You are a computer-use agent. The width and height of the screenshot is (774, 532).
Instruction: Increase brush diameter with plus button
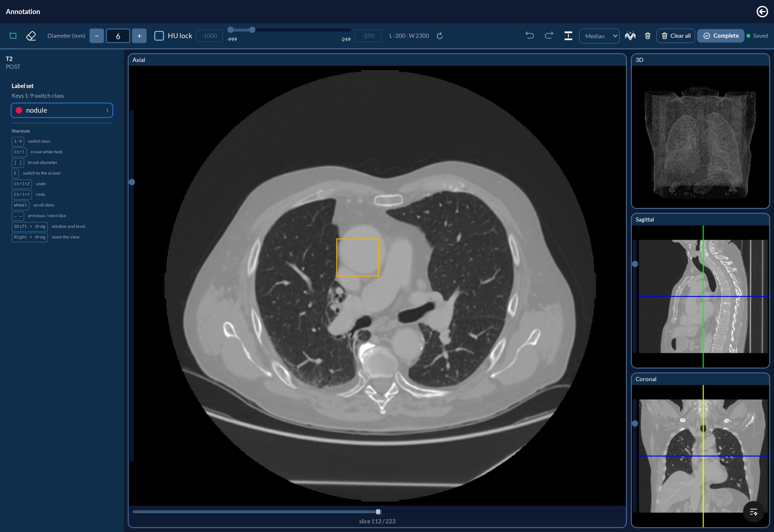pos(139,36)
